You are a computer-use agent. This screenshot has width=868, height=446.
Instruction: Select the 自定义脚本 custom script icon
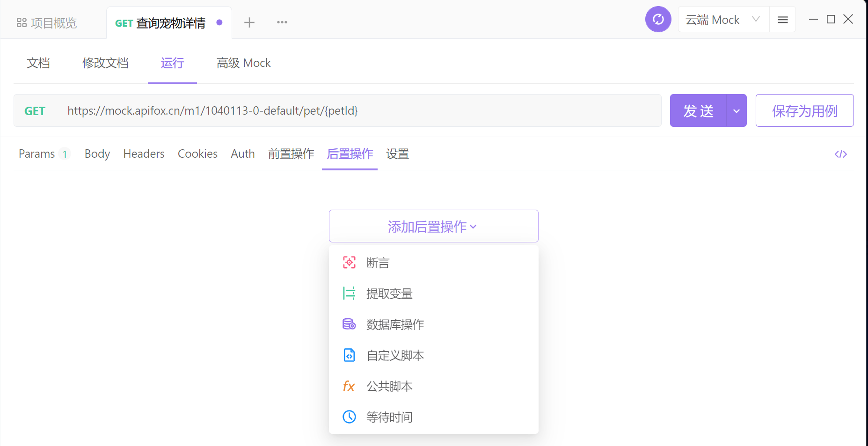[x=349, y=355]
